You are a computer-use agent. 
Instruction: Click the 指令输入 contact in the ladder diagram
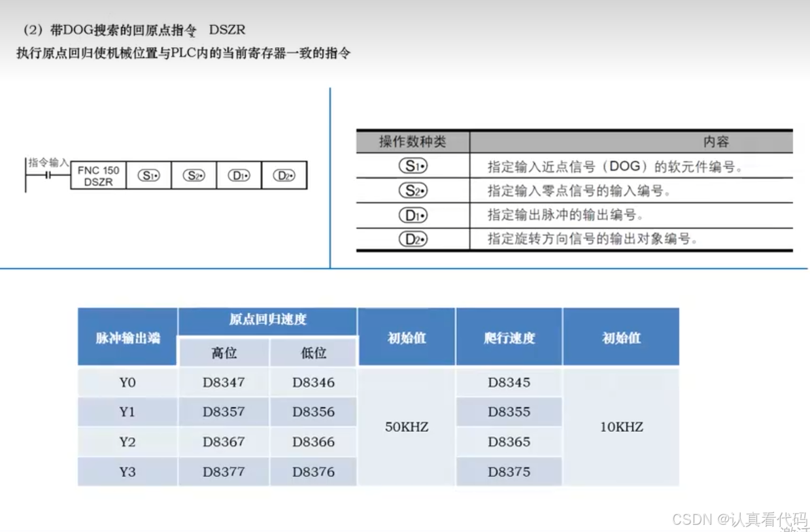tap(48, 175)
